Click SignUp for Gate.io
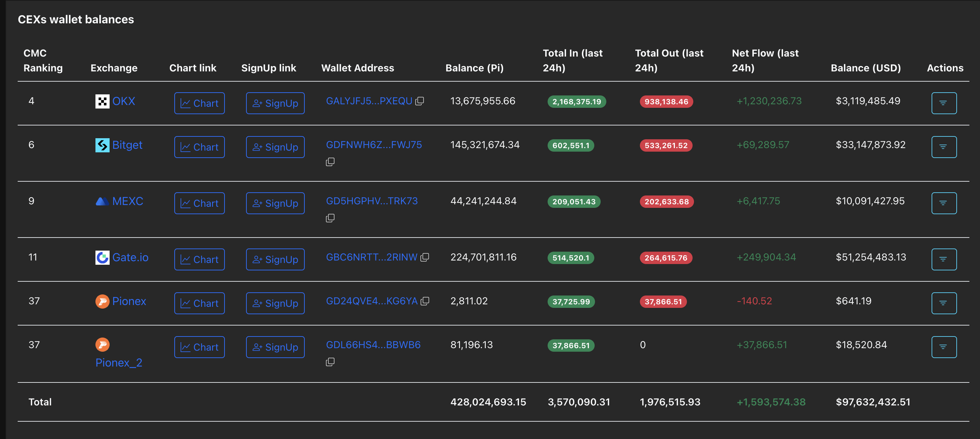This screenshot has width=980, height=439. [x=275, y=259]
